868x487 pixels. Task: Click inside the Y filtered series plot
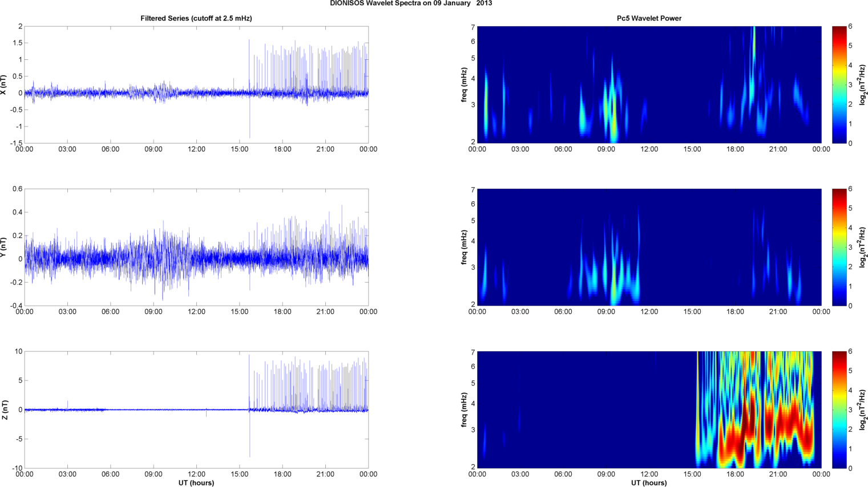[x=196, y=247]
